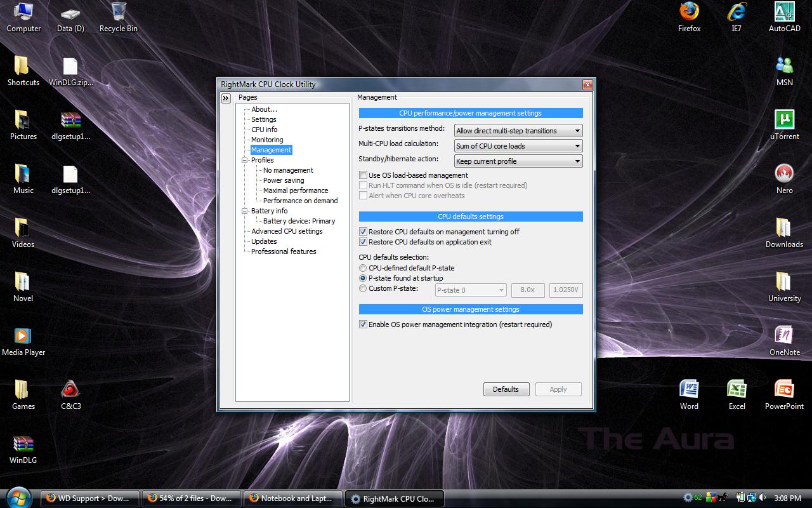Collapse the Profiles tree node
Image resolution: width=812 pixels, height=508 pixels.
point(245,160)
